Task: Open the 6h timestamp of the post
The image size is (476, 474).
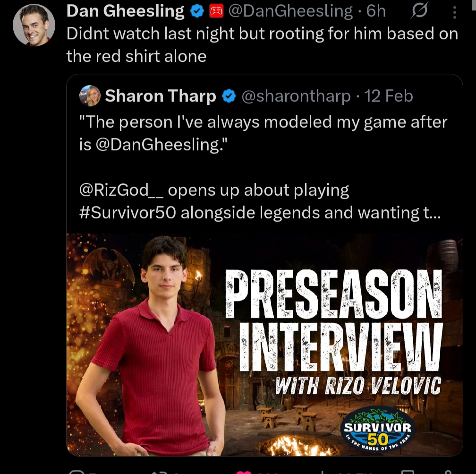Action: point(376,11)
